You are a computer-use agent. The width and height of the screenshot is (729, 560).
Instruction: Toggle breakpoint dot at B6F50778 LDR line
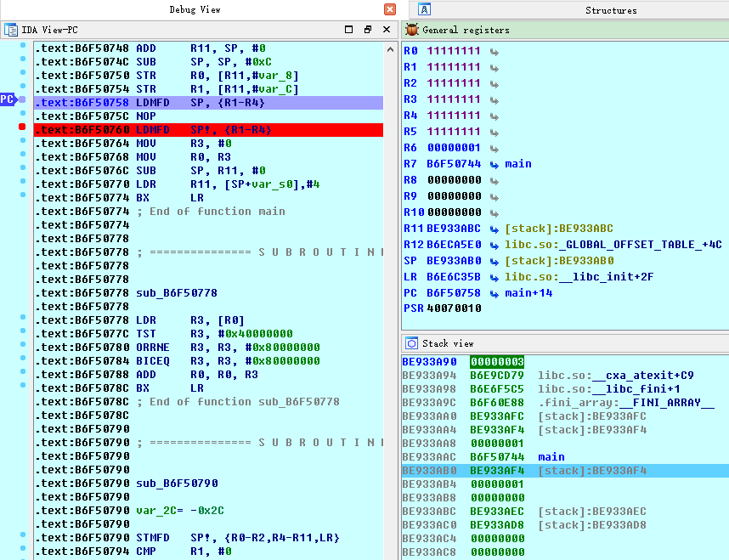23,317
